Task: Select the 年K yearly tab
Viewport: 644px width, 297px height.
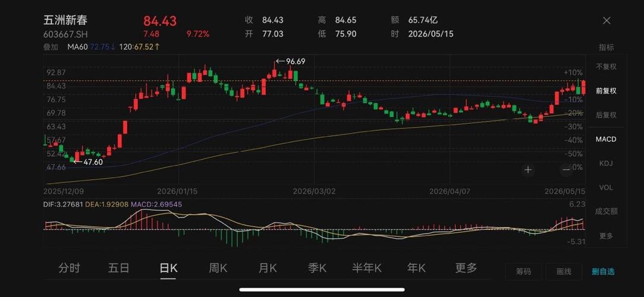Action: click(x=416, y=268)
